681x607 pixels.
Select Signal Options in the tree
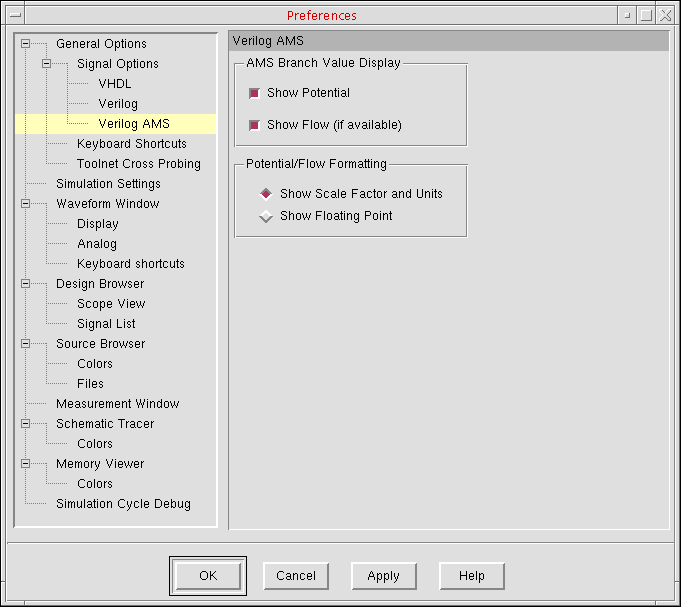coord(118,64)
